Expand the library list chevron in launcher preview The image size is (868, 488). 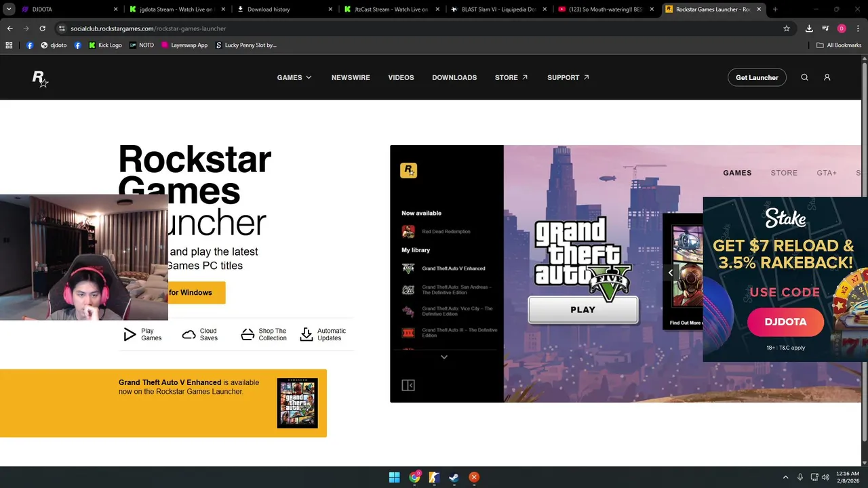444,357
